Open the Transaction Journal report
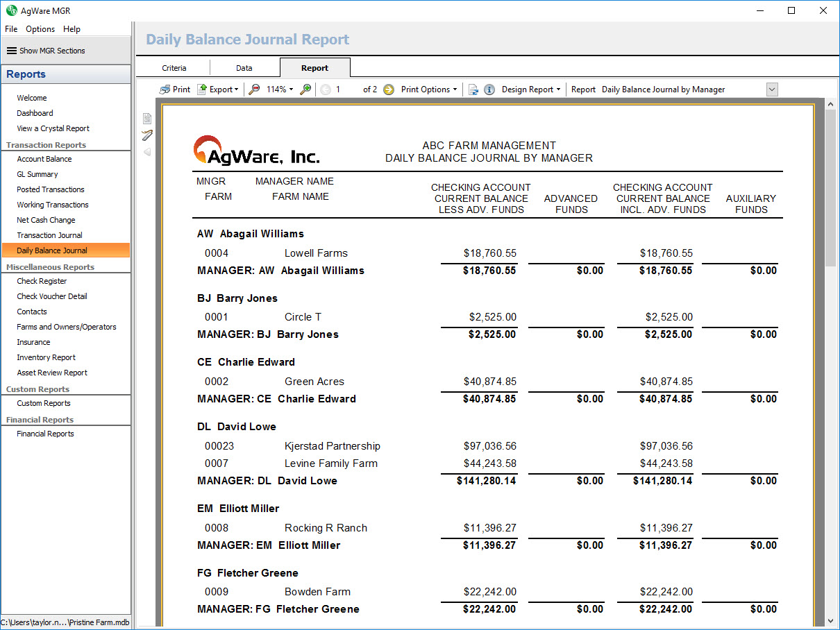The width and height of the screenshot is (840, 630). [x=50, y=235]
